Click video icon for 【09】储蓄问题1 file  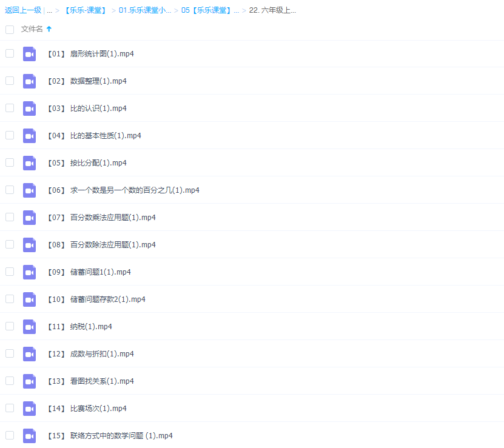(x=29, y=272)
